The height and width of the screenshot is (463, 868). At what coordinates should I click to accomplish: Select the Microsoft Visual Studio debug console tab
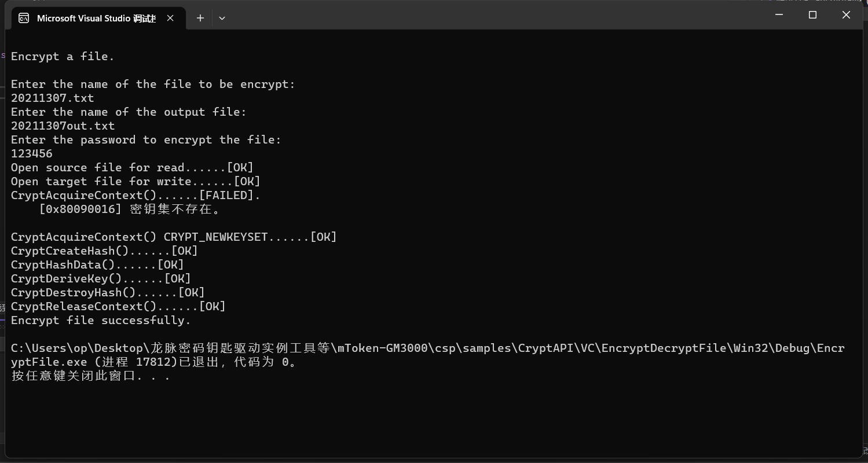point(96,18)
